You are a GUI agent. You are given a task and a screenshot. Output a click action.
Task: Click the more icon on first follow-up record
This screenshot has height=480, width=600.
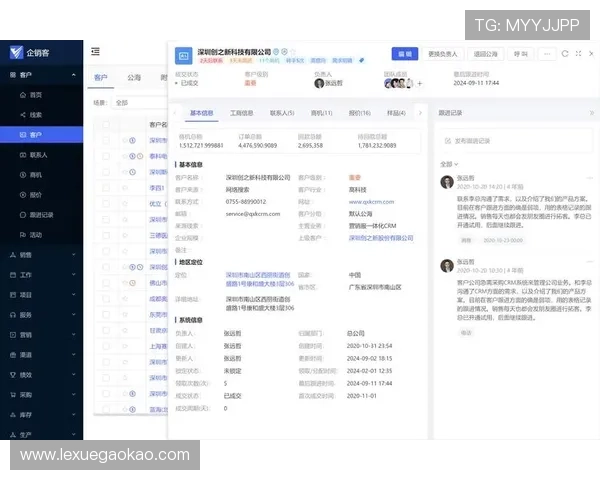pyautogui.click(x=590, y=178)
